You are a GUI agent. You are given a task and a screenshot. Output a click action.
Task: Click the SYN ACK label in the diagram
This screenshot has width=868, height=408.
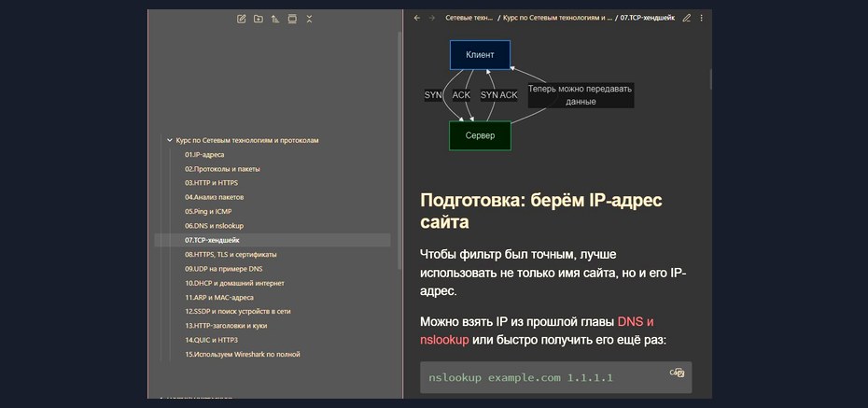click(x=498, y=95)
